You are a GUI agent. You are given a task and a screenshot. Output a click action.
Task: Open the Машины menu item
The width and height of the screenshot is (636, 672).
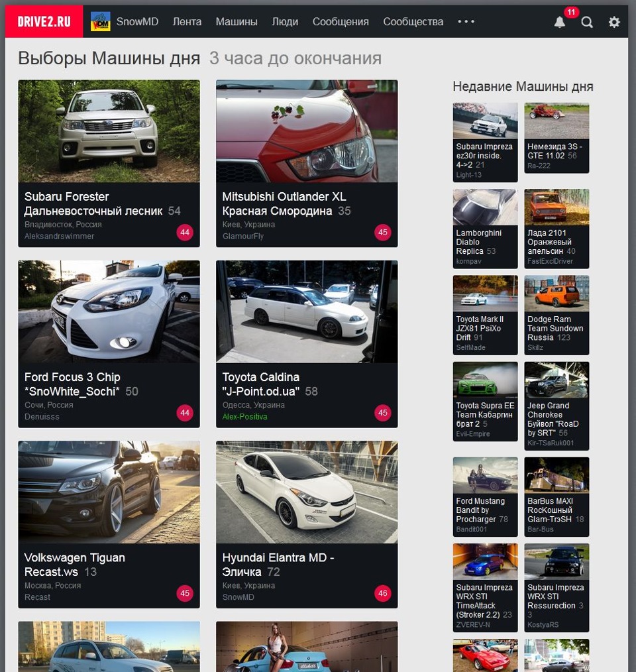click(237, 21)
